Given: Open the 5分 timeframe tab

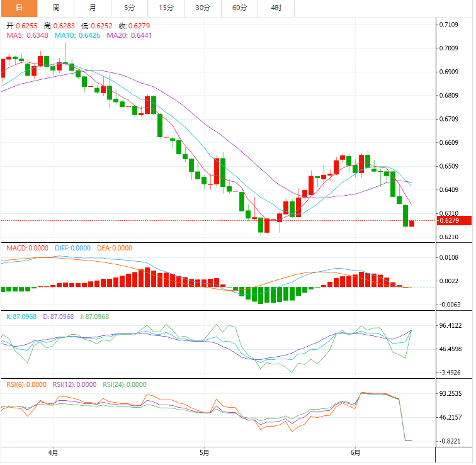Looking at the screenshot, I should 129,8.
